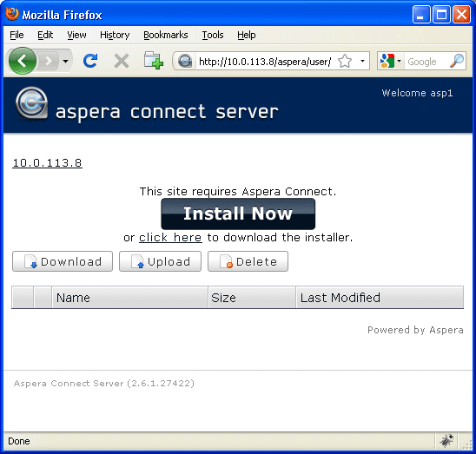The height and width of the screenshot is (454, 476).
Task: Click the Google search engine icon
Action: pos(387,61)
